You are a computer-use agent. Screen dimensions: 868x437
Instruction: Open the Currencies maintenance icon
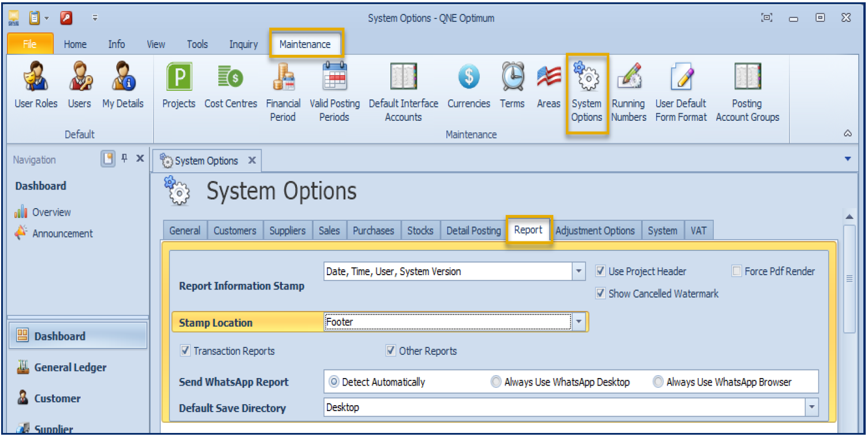click(468, 86)
